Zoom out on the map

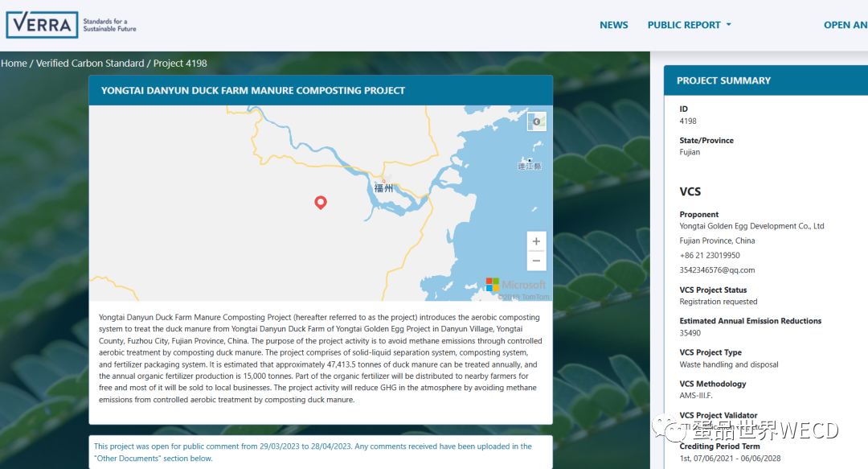536,261
